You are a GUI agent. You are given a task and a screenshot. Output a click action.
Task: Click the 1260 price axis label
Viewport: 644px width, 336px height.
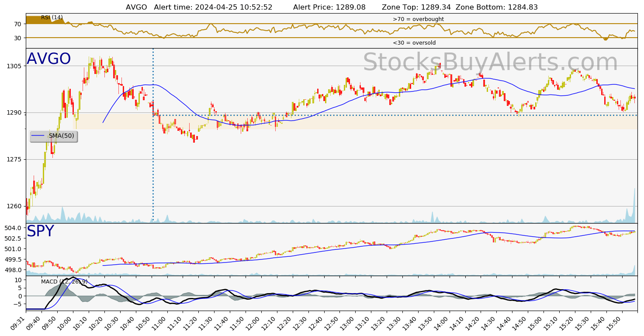[x=14, y=206]
